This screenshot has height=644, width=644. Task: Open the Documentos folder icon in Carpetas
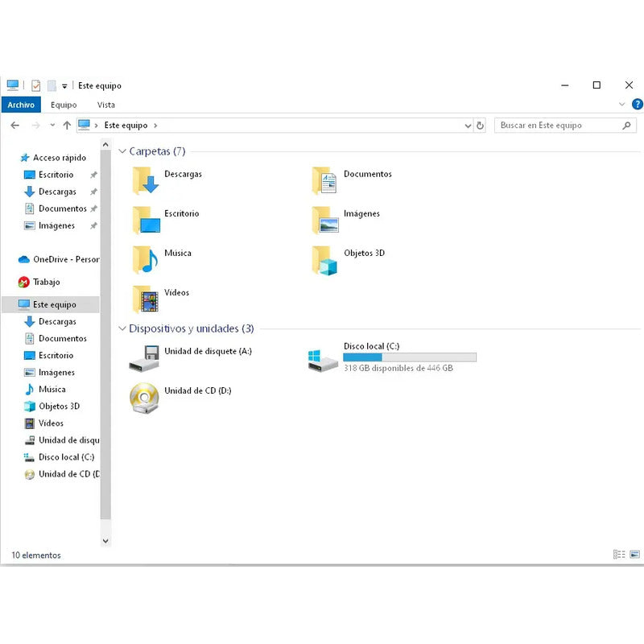324,180
